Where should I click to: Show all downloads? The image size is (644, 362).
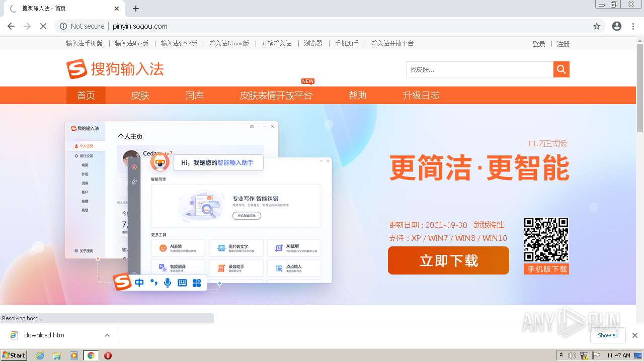pos(608,335)
